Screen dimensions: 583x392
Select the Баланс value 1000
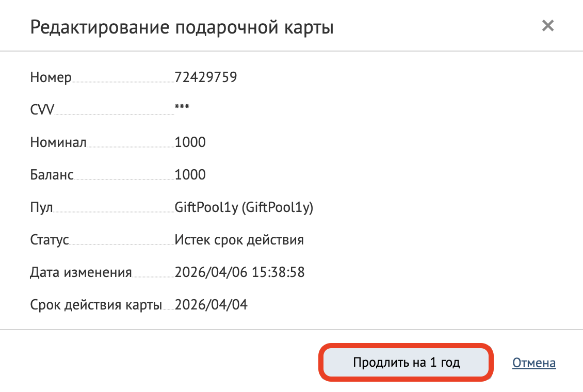[190, 174]
